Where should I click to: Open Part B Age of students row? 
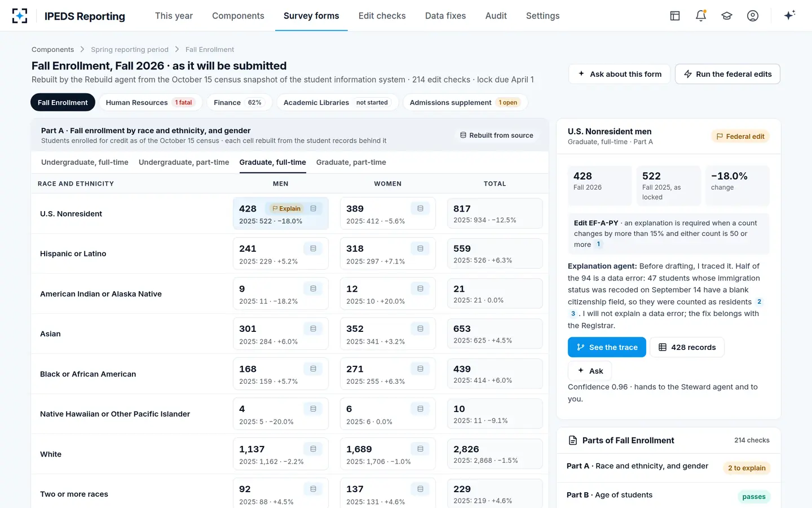pyautogui.click(x=668, y=496)
